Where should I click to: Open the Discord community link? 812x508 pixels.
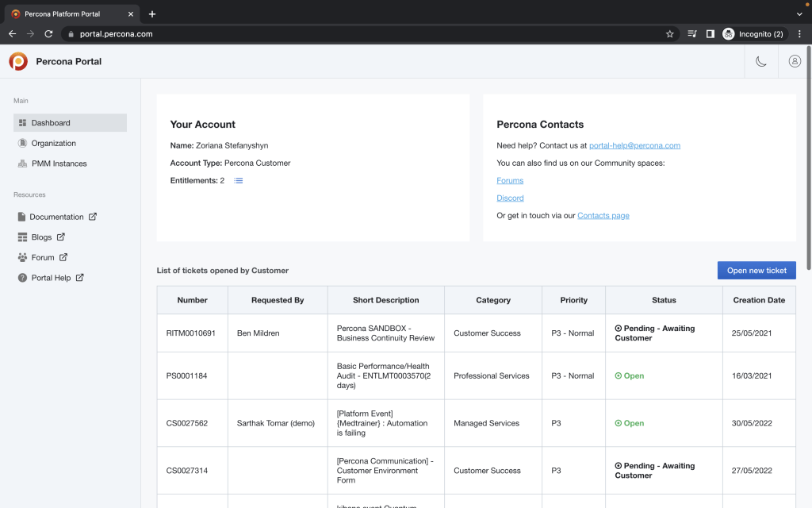(x=510, y=198)
